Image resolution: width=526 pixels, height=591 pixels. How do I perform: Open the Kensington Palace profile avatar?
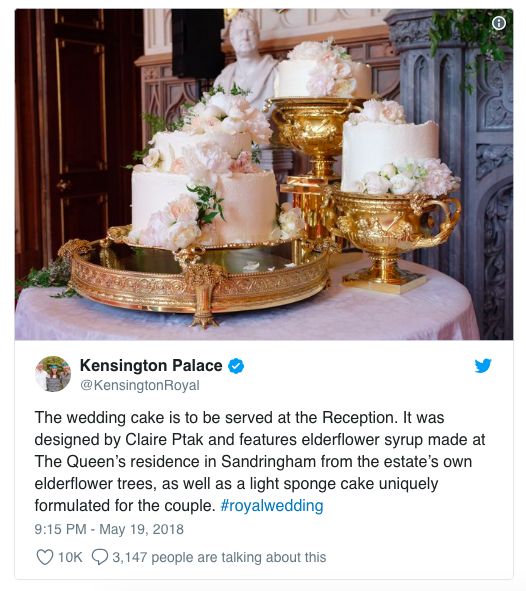53,374
